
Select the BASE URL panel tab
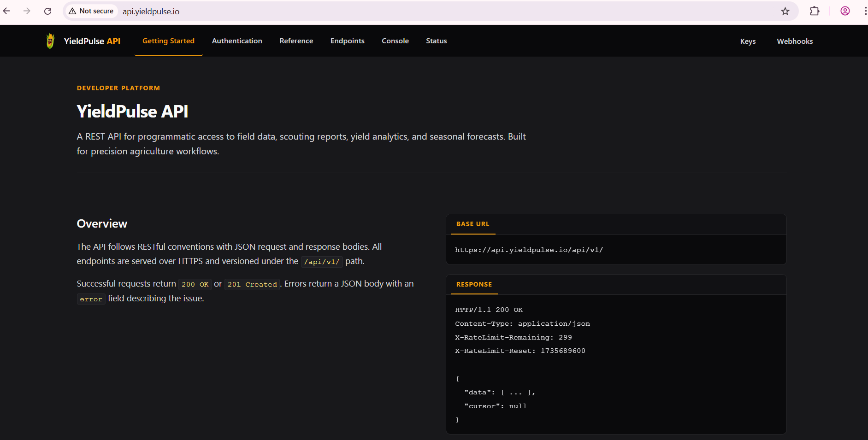pos(472,224)
